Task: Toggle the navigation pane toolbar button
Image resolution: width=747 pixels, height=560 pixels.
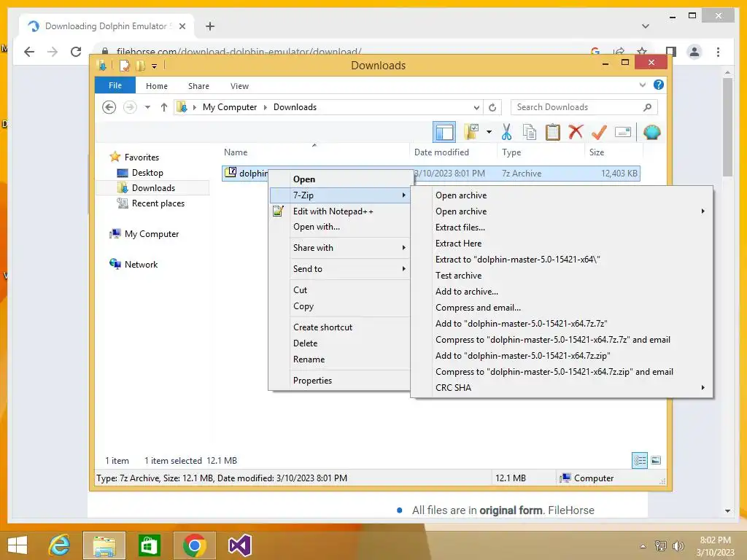Action: 444,132
